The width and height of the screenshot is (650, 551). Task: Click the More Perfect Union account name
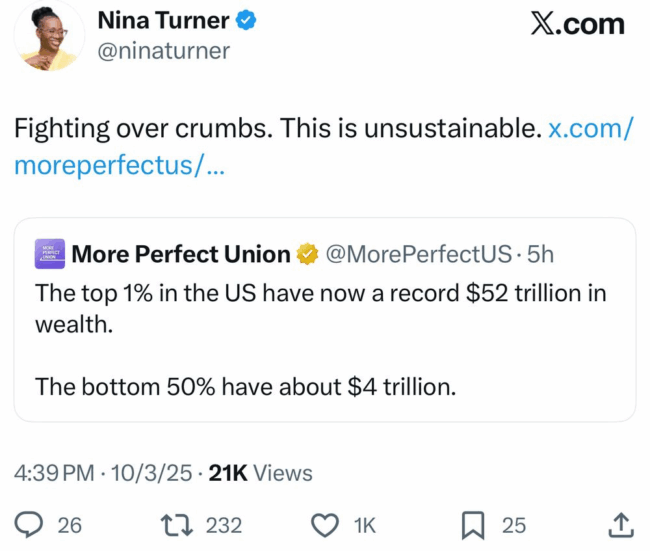tap(181, 255)
